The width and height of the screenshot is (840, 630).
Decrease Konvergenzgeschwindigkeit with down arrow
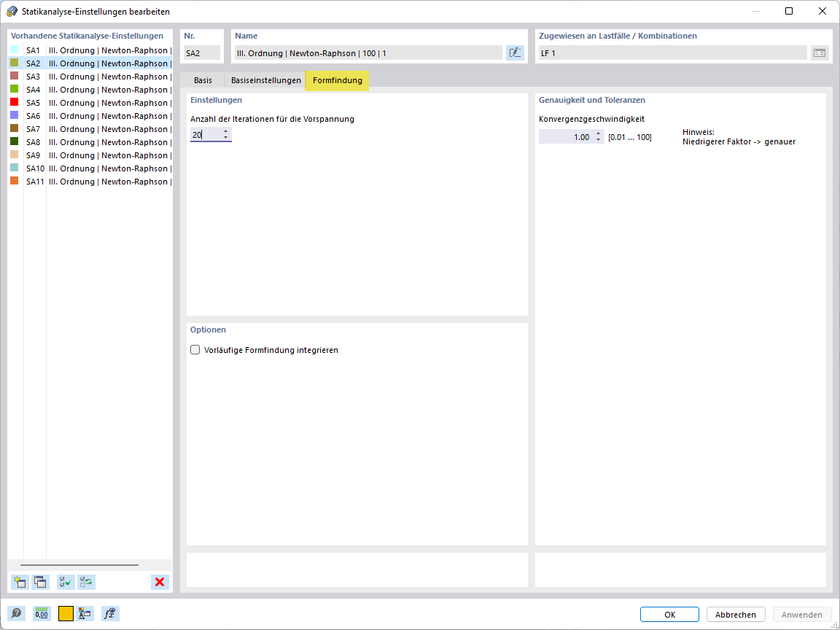point(598,139)
